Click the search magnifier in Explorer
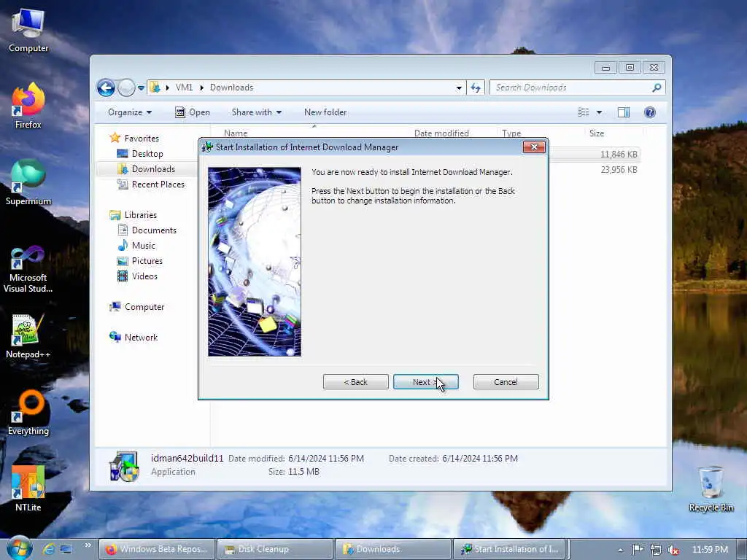The image size is (747, 560). click(x=657, y=87)
